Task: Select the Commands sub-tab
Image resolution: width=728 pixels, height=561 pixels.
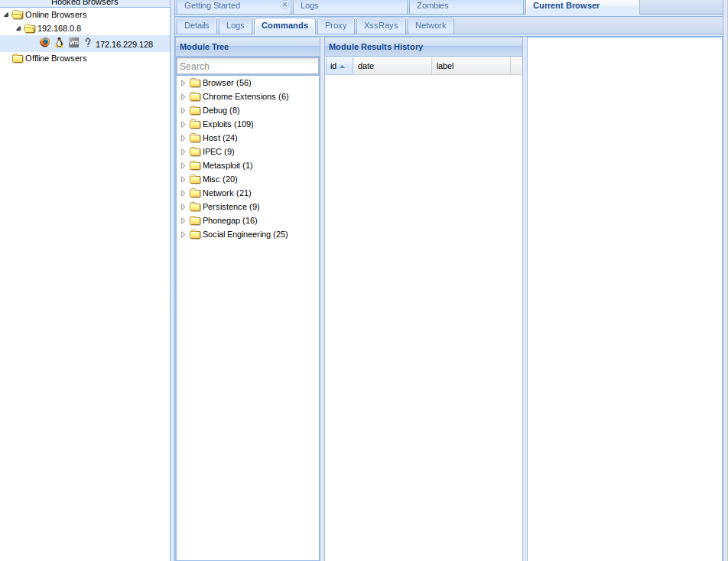Action: (284, 26)
